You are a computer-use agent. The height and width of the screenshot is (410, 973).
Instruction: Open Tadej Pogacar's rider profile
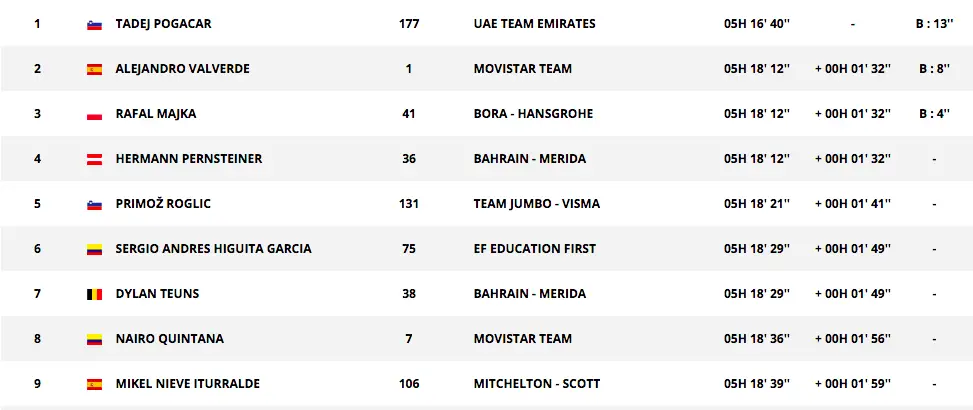pos(163,24)
